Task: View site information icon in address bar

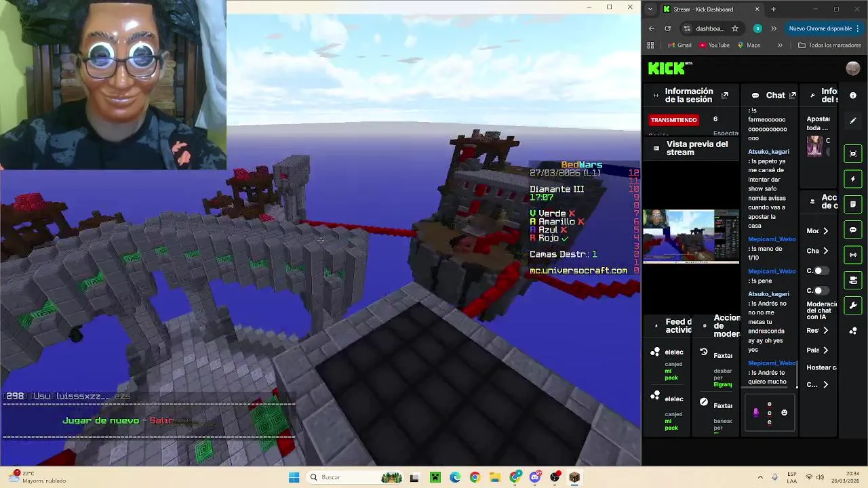Action: click(x=687, y=28)
